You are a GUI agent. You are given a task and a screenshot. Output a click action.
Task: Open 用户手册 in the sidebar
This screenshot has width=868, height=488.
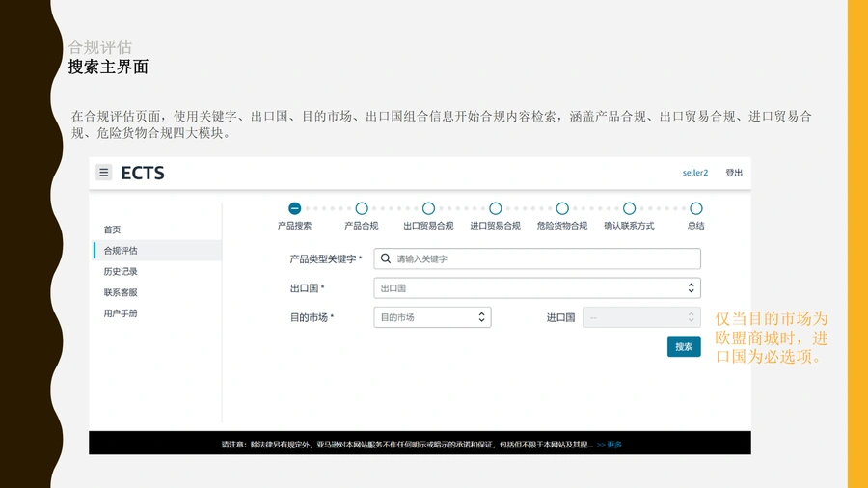point(121,313)
